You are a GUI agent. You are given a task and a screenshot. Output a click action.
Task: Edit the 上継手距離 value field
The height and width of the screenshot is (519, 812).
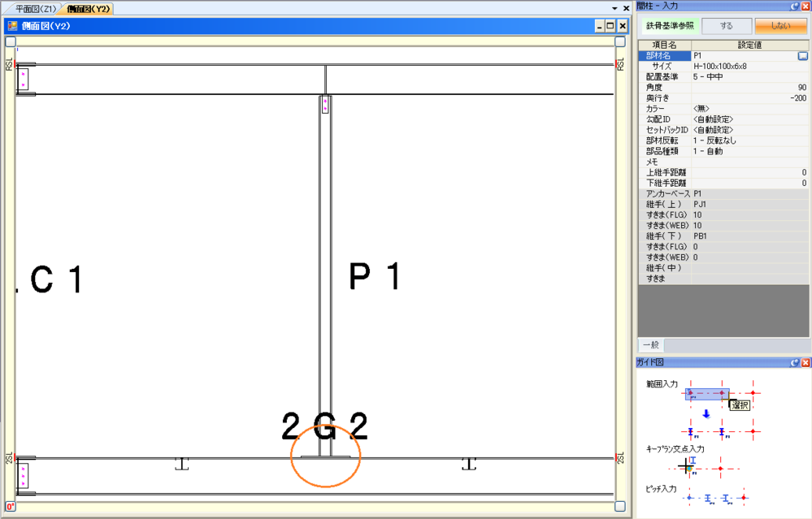[x=750, y=173]
